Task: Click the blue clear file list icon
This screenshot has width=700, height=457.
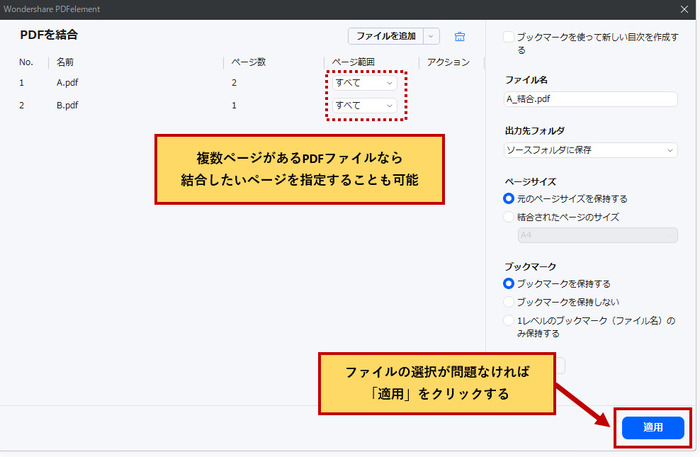Action: click(x=460, y=36)
